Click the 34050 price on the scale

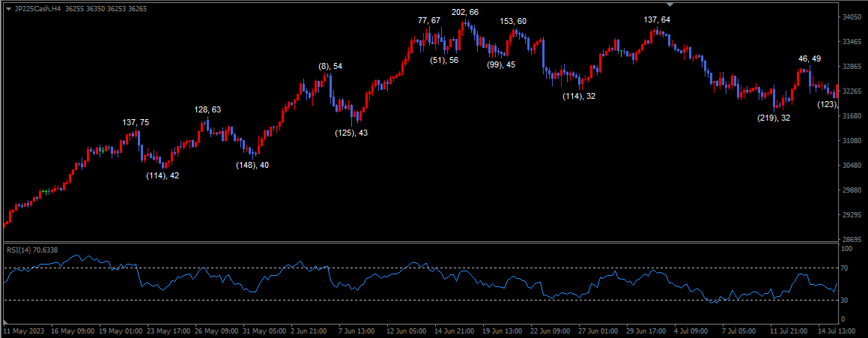click(x=853, y=16)
